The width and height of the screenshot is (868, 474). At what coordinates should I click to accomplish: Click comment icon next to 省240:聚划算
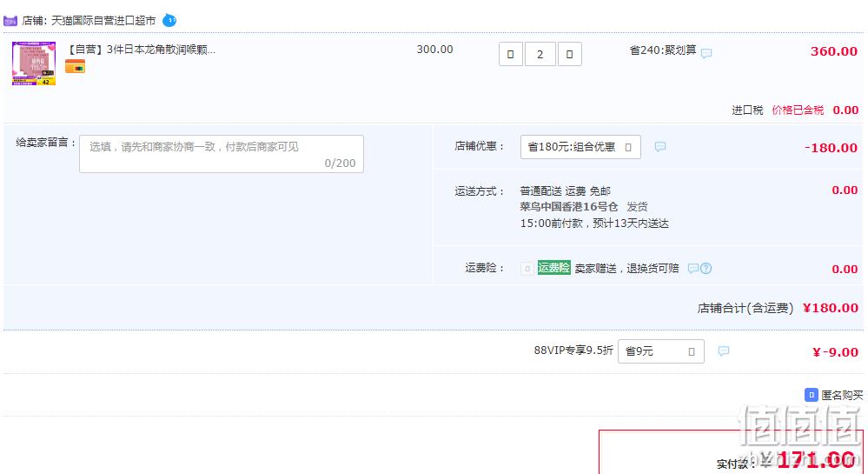pos(706,53)
